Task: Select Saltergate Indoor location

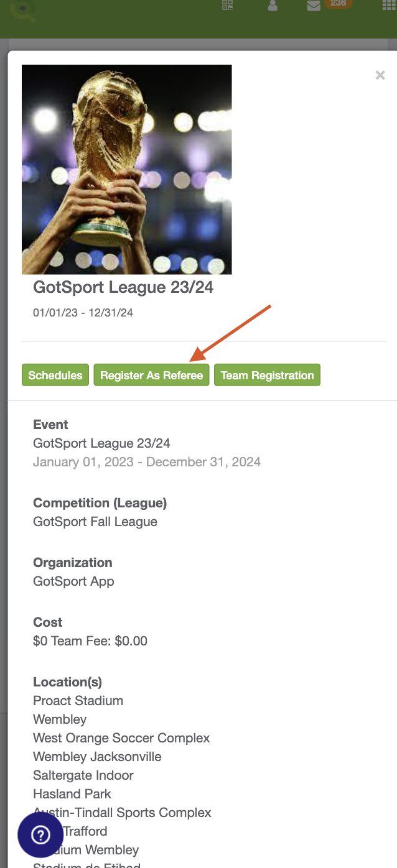Action: click(83, 775)
